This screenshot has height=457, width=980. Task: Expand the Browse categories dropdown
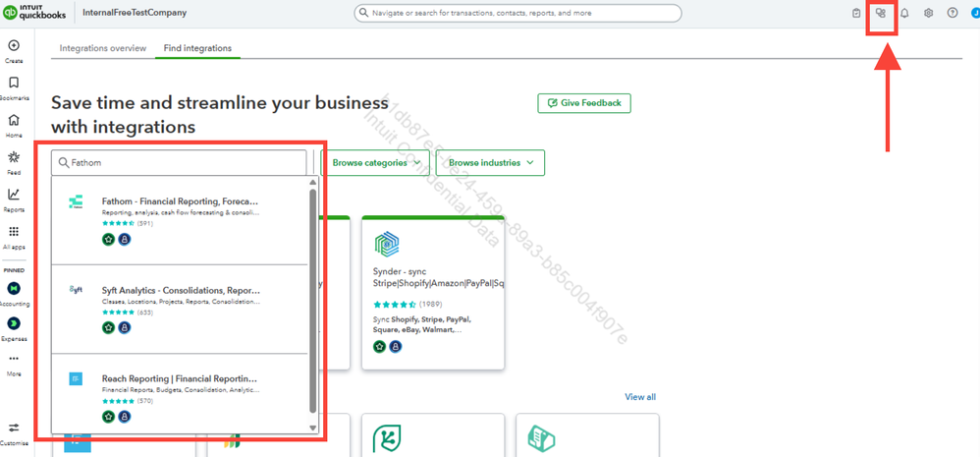(375, 162)
